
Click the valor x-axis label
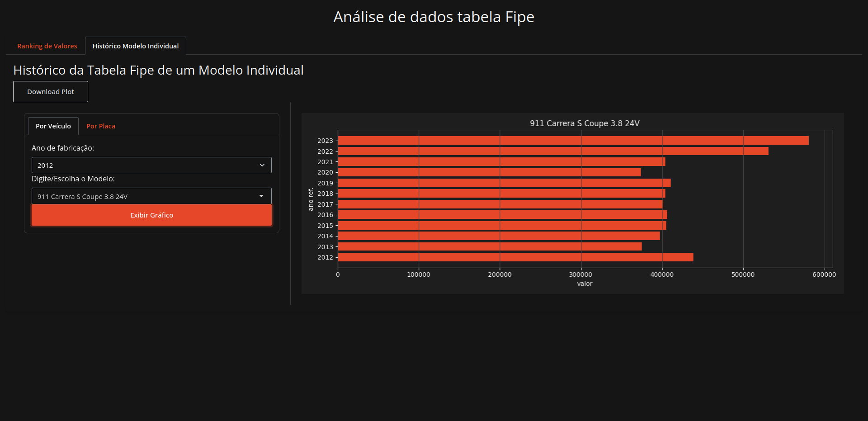point(585,284)
